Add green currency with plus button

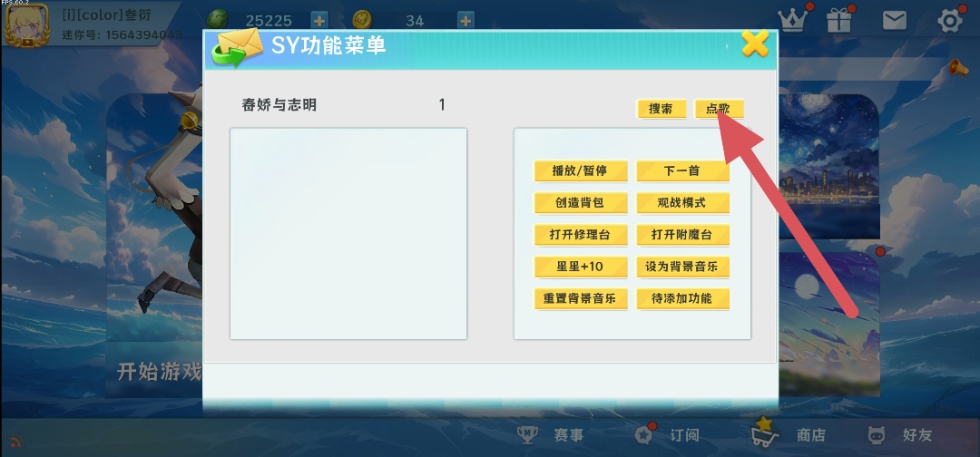319,21
